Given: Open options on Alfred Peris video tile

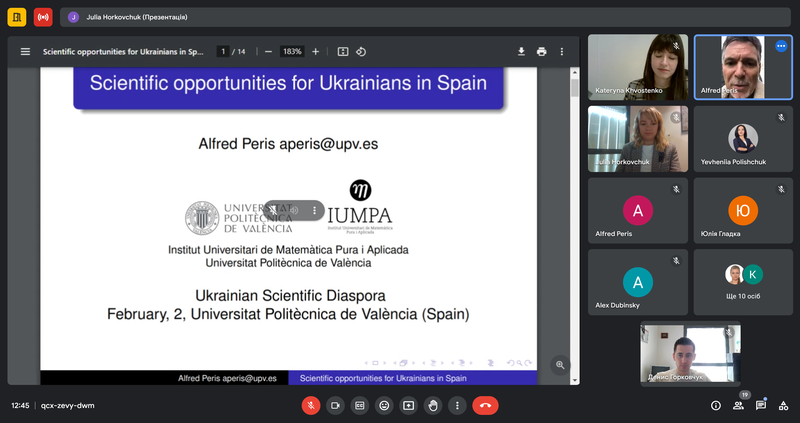Looking at the screenshot, I should [x=781, y=46].
